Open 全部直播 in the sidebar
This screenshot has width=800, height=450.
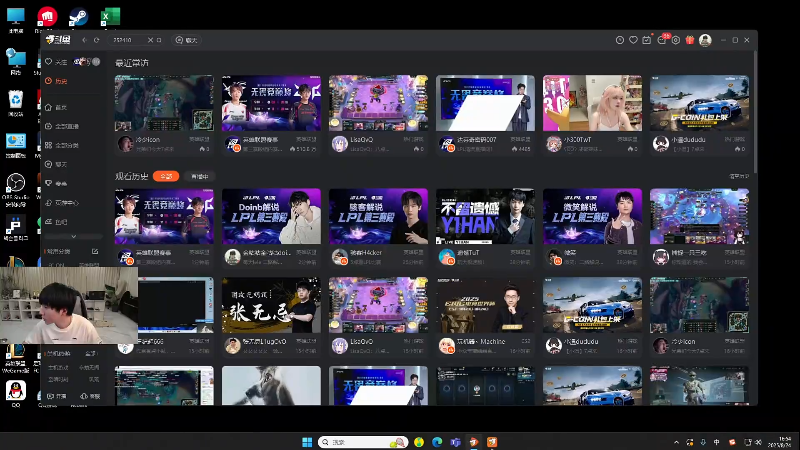pyautogui.click(x=62, y=127)
